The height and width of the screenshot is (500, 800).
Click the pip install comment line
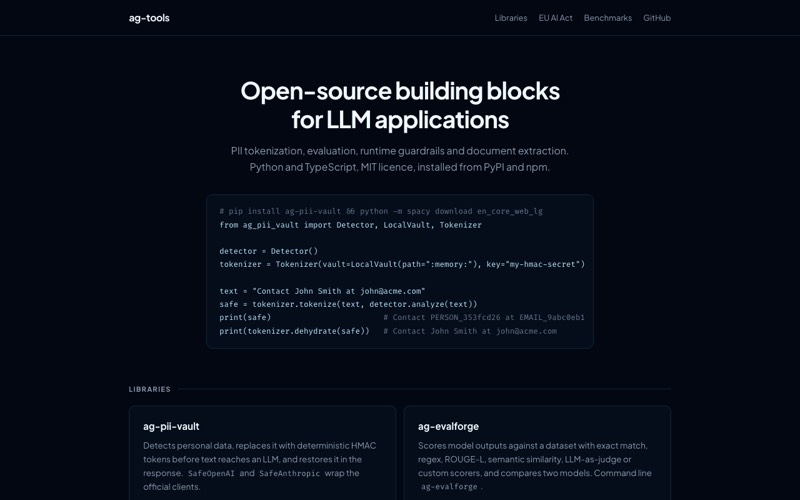coord(381,211)
